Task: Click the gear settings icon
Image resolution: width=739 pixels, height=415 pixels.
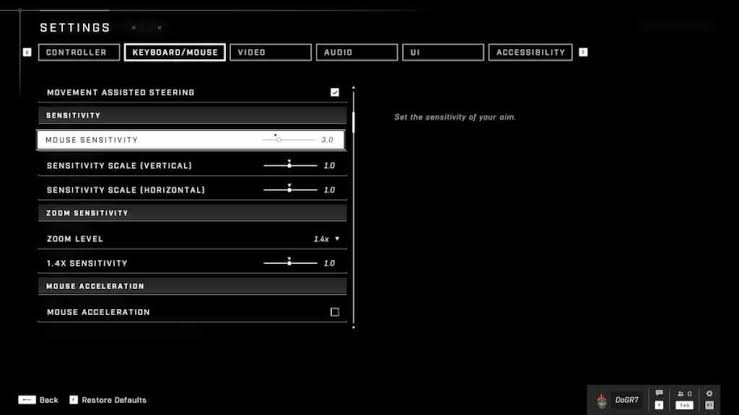Action: tap(709, 394)
